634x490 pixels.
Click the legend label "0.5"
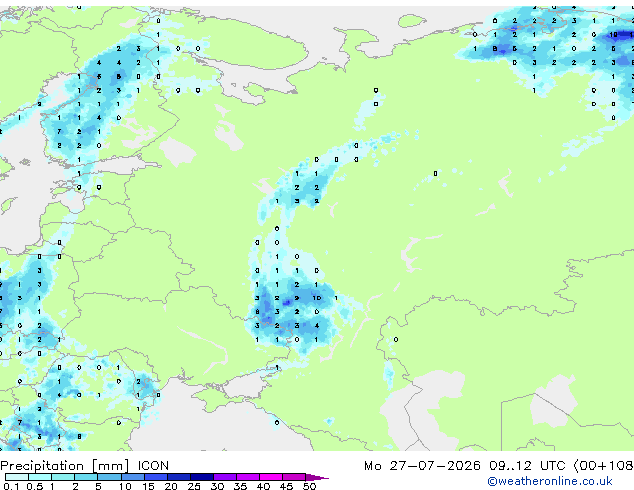coord(35,486)
